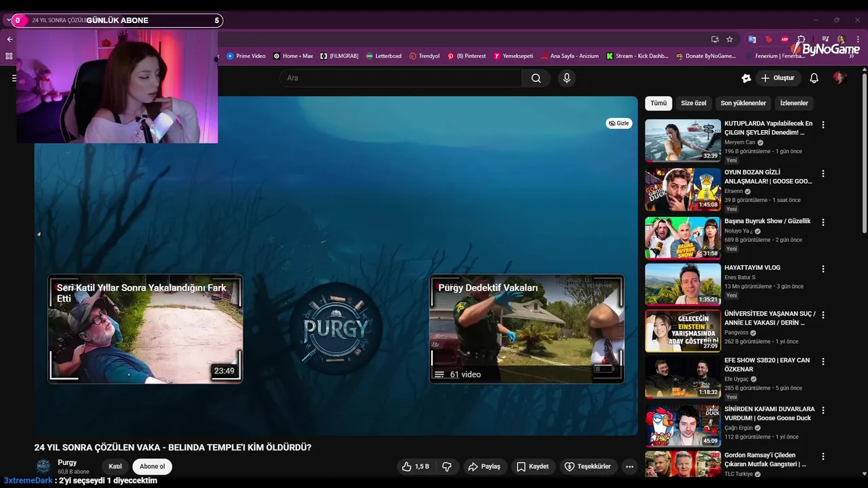Open options for OYUN BOZAN GİZLİ video
Image resolution: width=868 pixels, height=488 pixels.
tap(823, 174)
